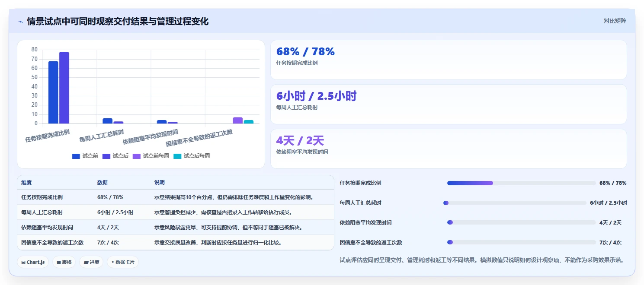
Task: Click the footnote starting 试点评估应同时呈现
Action: tap(481, 260)
